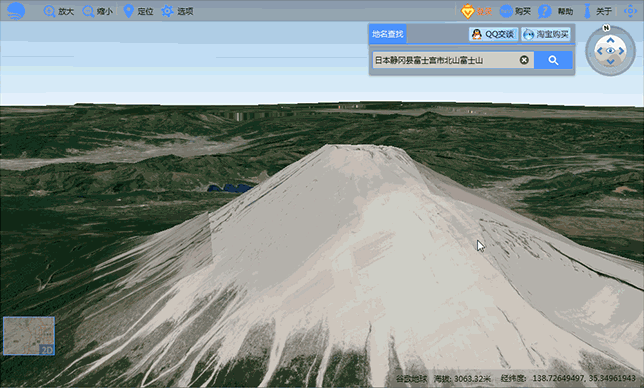Screen dimensions: 644x388
Task: Click the compass up arrow
Action: (x=610, y=40)
